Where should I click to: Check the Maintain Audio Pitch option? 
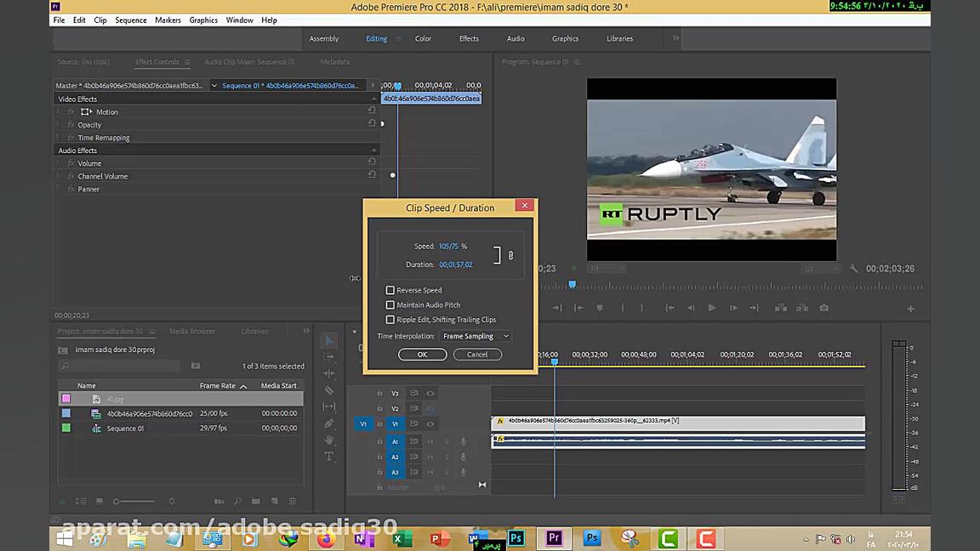390,304
